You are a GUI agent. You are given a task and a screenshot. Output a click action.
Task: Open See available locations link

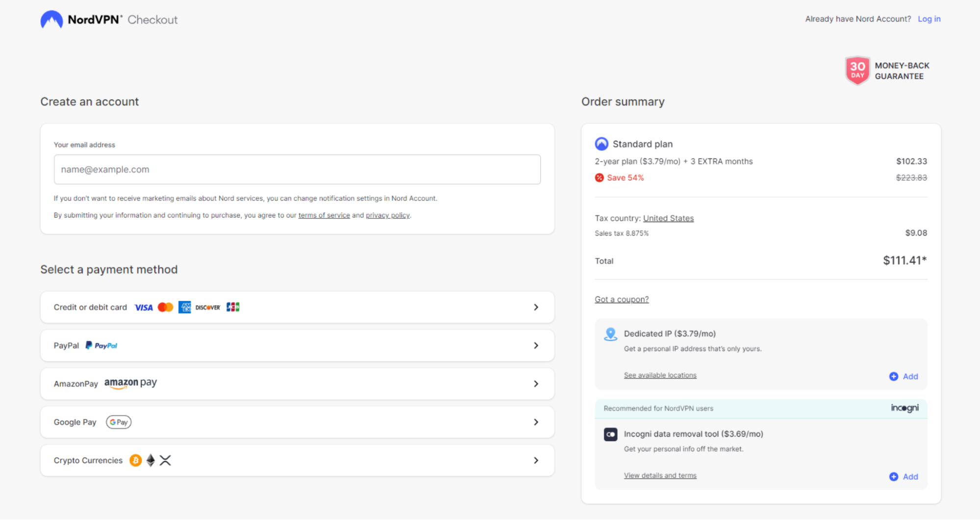tap(660, 375)
